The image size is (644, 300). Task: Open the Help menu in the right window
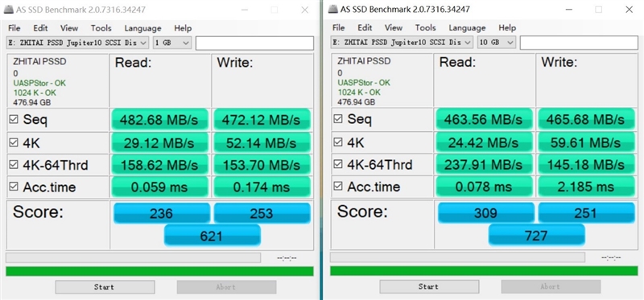click(507, 28)
